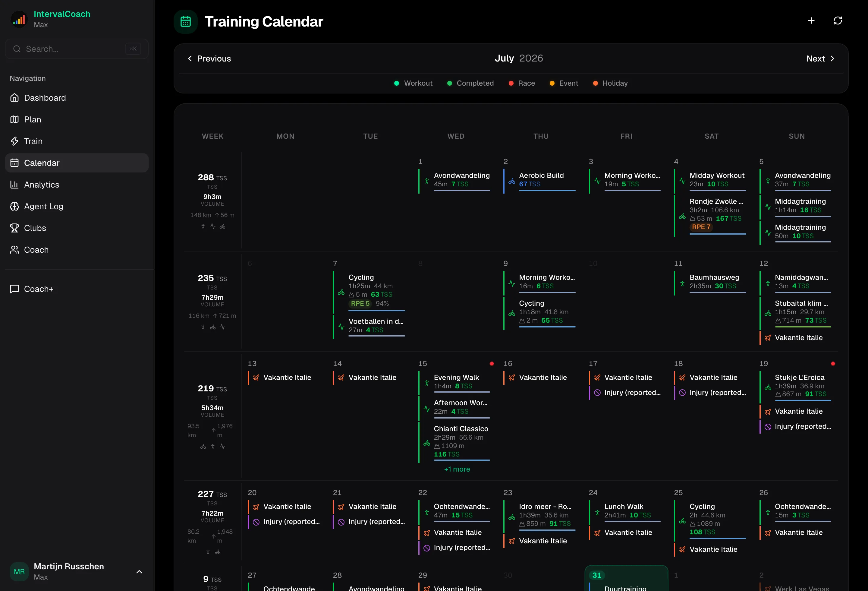Open Vakantie Italie on July 14
Viewport: 868px width, 591px height.
tap(369, 378)
